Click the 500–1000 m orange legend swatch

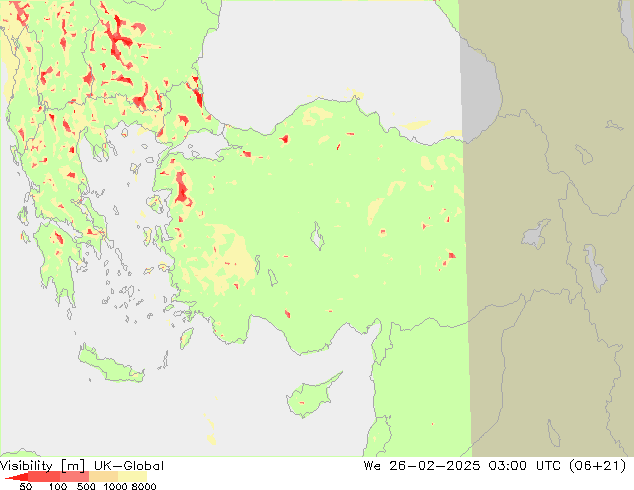click(104, 476)
